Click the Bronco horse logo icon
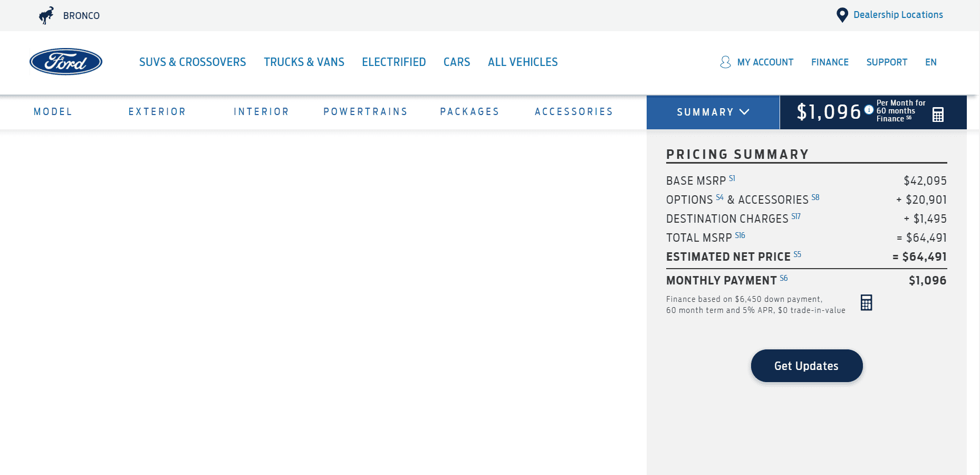The height and width of the screenshot is (475, 980). pos(46,15)
